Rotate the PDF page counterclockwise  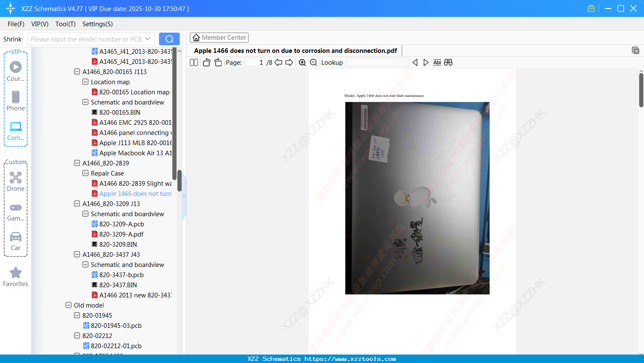tap(206, 63)
